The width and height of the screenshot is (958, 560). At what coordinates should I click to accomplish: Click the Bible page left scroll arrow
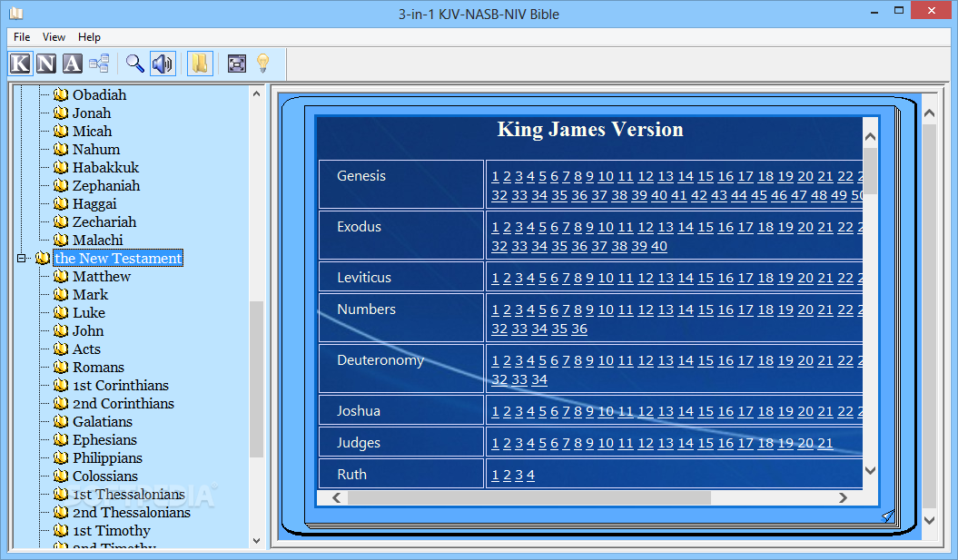337,497
